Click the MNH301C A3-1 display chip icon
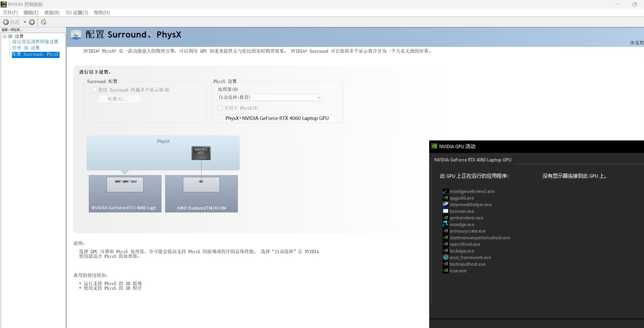Image resolution: width=644 pixels, height=328 pixels. tap(201, 153)
